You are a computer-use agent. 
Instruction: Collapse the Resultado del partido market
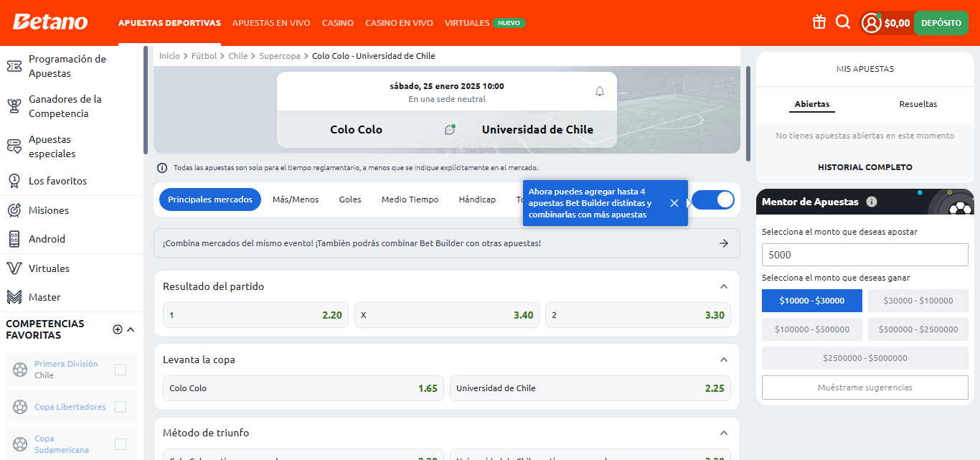click(x=724, y=286)
